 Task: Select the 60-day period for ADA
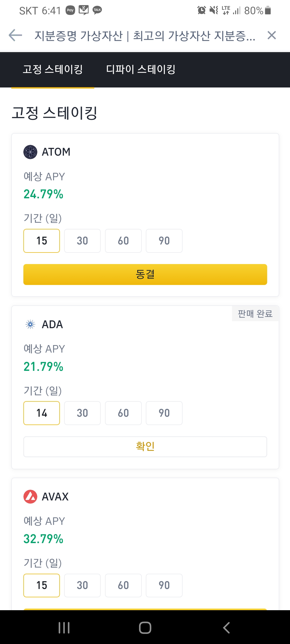point(123,413)
